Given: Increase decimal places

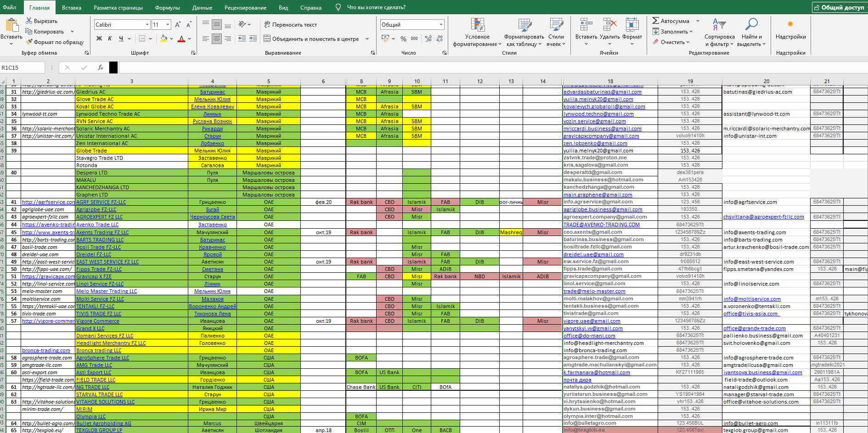Looking at the screenshot, I should [x=428, y=39].
